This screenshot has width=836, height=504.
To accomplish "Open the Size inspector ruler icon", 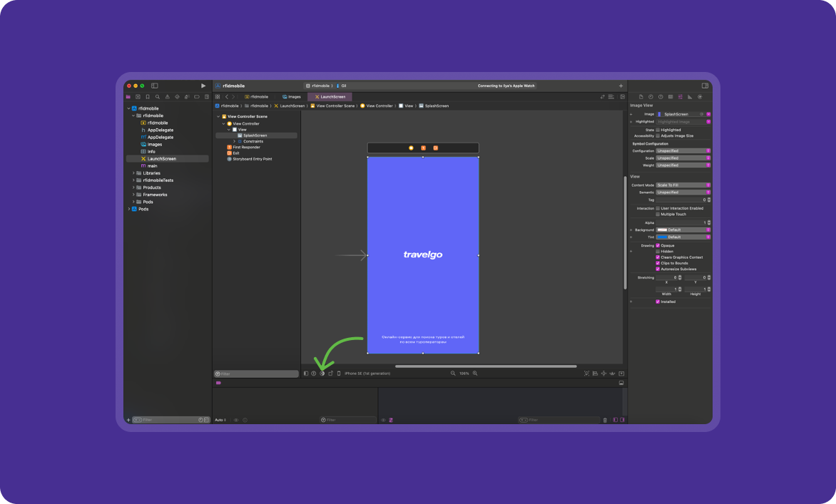I will click(x=690, y=97).
